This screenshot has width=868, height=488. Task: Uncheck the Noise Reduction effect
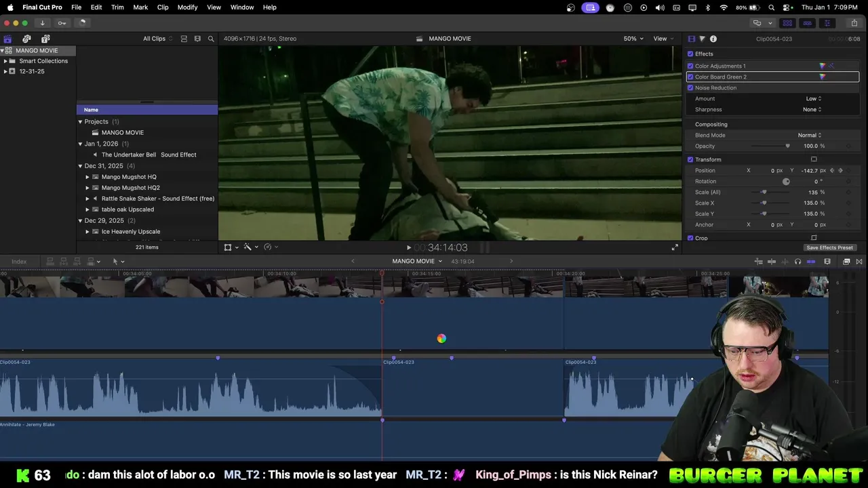(690, 87)
